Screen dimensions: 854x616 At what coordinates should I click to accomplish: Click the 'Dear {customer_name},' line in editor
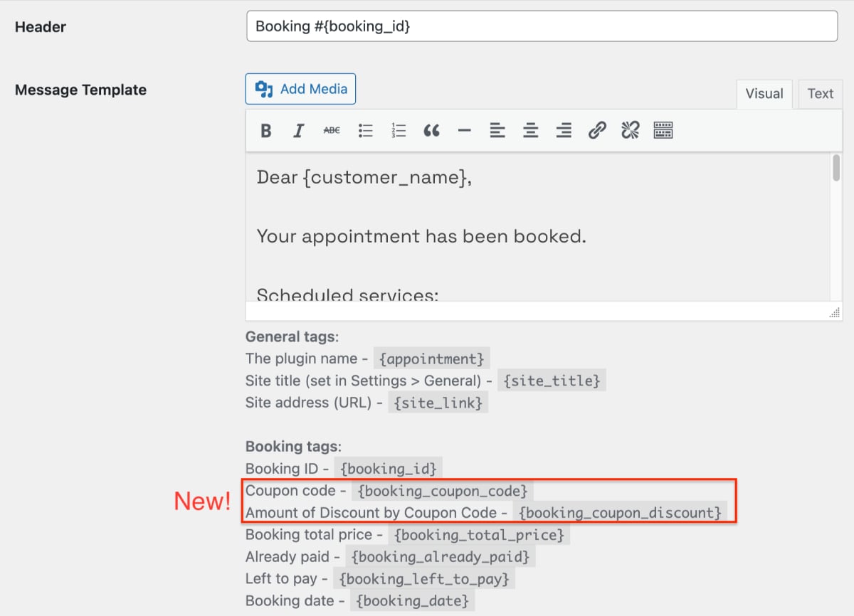(364, 177)
